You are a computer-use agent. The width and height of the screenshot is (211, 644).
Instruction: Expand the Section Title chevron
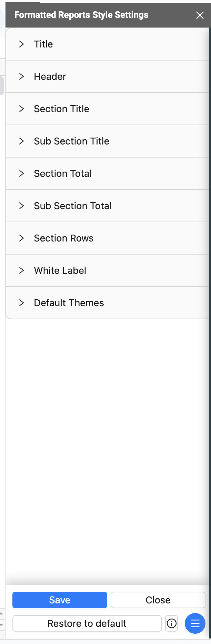pos(21,109)
